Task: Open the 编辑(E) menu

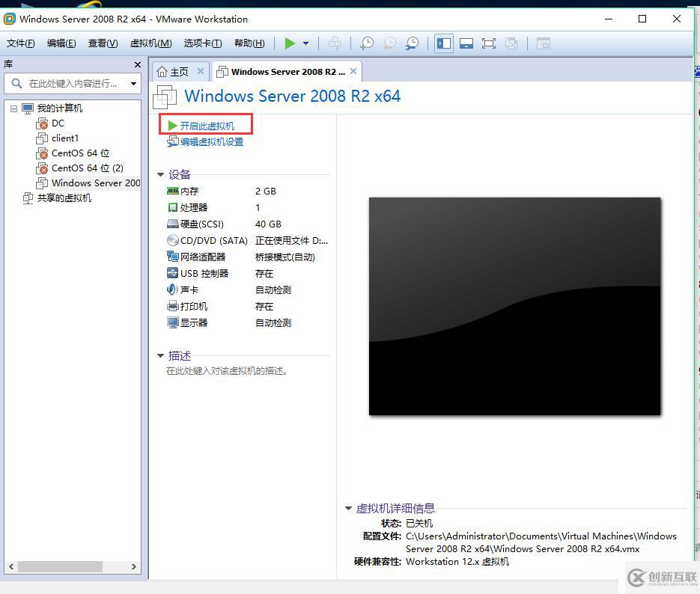Action: click(61, 43)
